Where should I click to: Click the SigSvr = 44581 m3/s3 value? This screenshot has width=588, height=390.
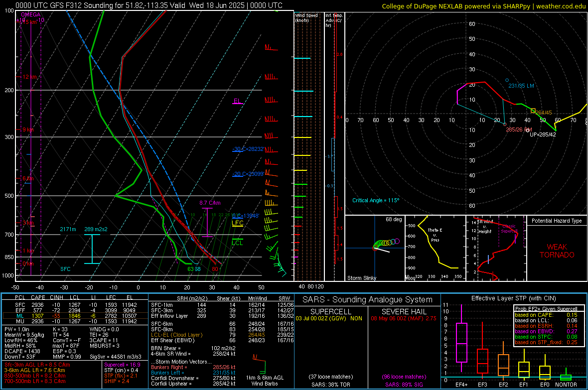[x=116, y=357]
